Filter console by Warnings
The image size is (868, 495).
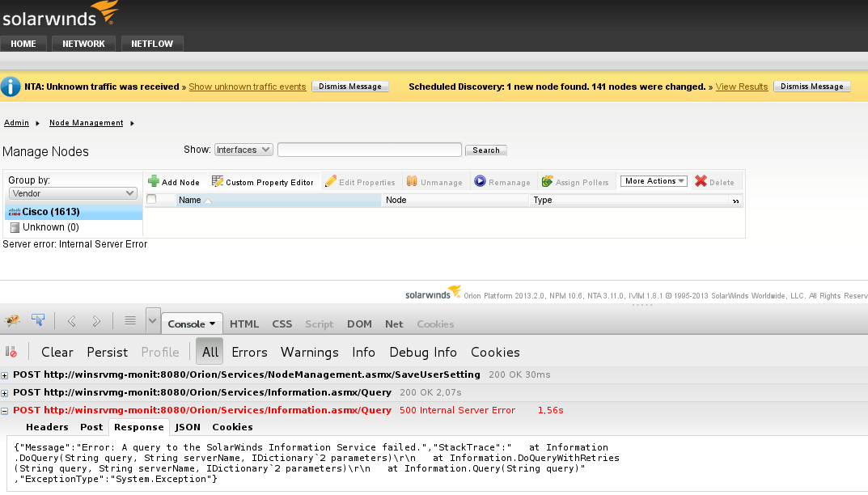click(x=310, y=352)
